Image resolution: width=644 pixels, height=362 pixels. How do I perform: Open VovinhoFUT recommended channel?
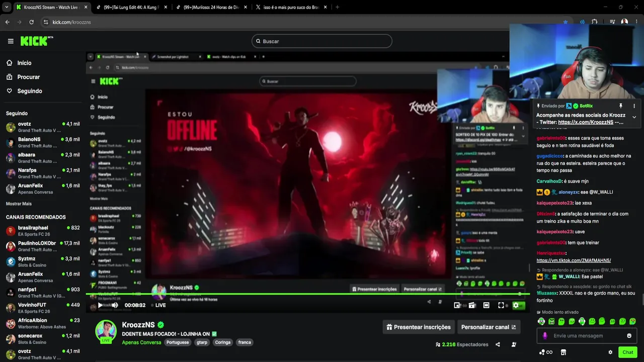pyautogui.click(x=43, y=308)
